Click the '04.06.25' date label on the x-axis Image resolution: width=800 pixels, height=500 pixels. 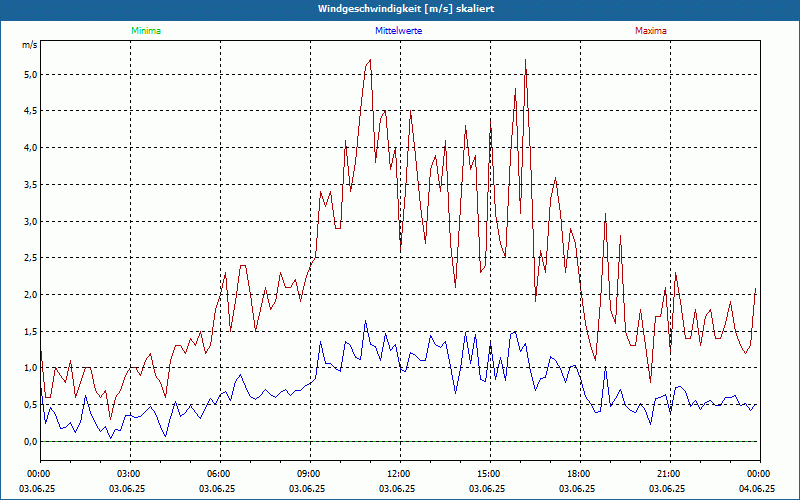pyautogui.click(x=756, y=488)
